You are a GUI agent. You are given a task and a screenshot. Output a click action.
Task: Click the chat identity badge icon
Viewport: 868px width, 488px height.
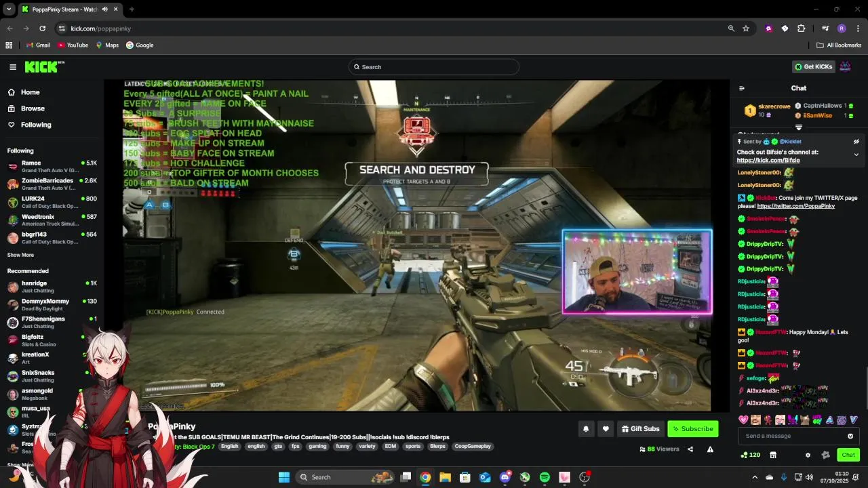pos(825,455)
